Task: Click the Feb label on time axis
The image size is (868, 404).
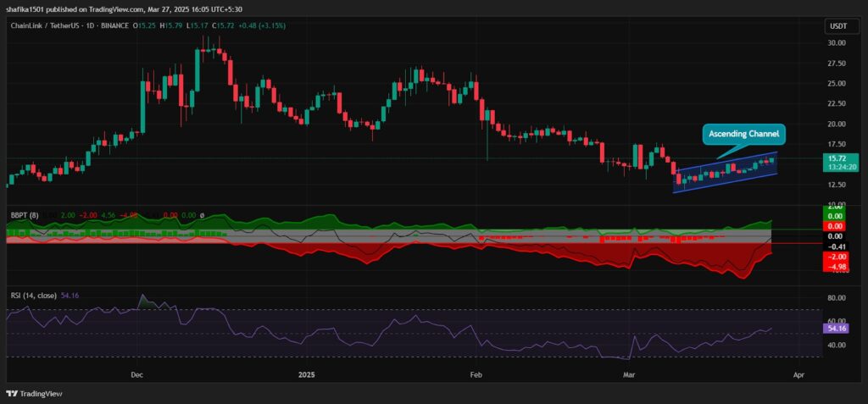Action: 476,372
